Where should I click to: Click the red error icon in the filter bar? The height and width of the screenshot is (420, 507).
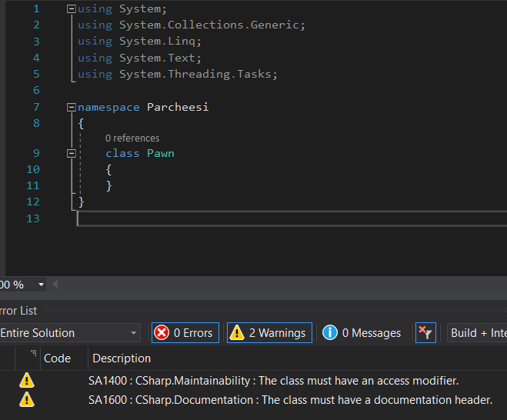click(x=162, y=333)
